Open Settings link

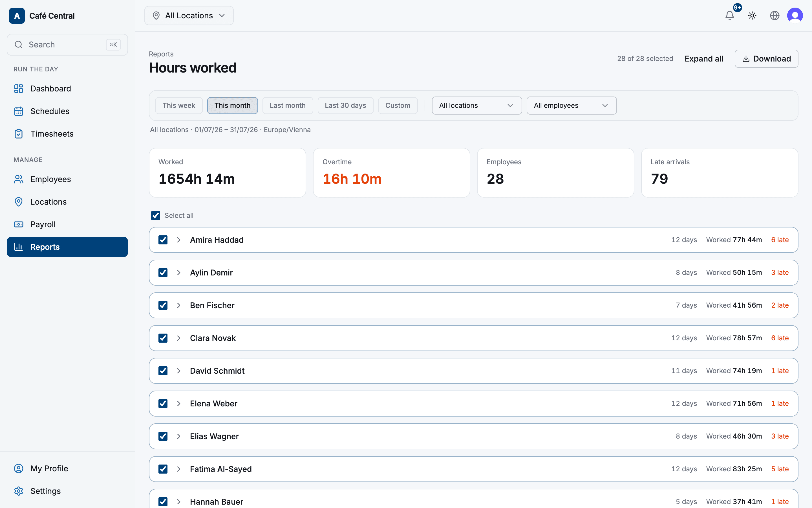click(67, 491)
